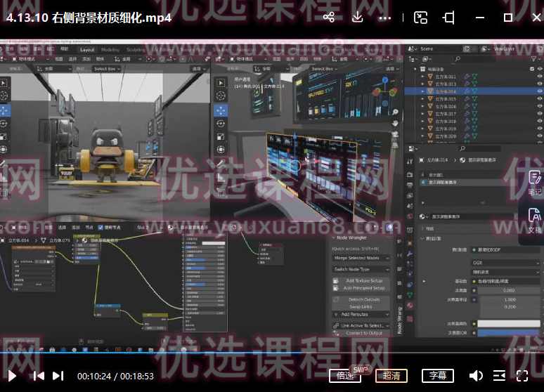Click Add Principled Setup button
This screenshot has width=544, height=392.
[x=361, y=288]
